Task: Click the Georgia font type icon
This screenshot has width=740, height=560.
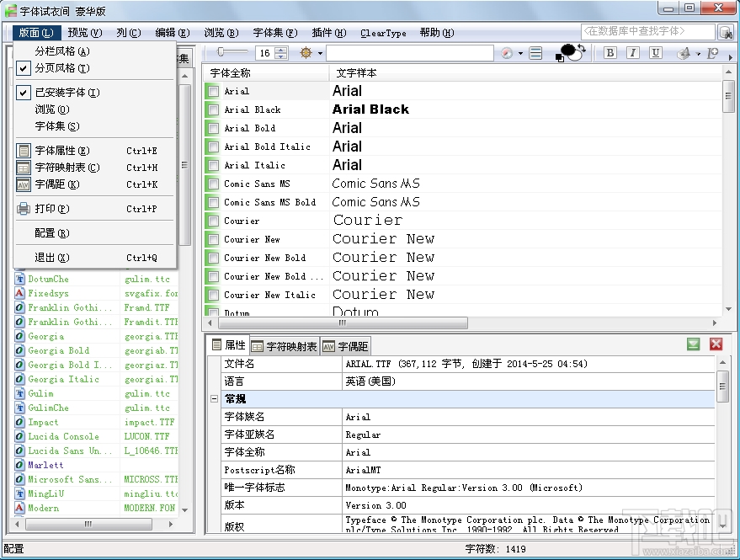Action: (19, 336)
